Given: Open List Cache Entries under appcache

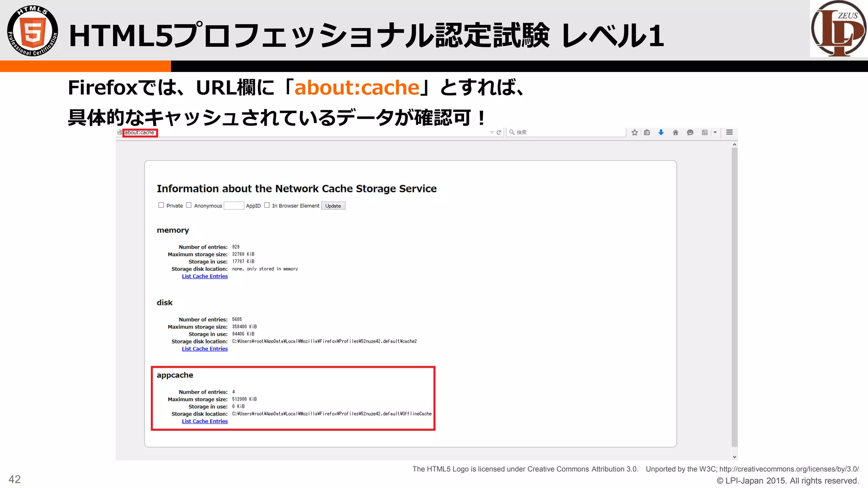Looking at the screenshot, I should click(x=205, y=421).
